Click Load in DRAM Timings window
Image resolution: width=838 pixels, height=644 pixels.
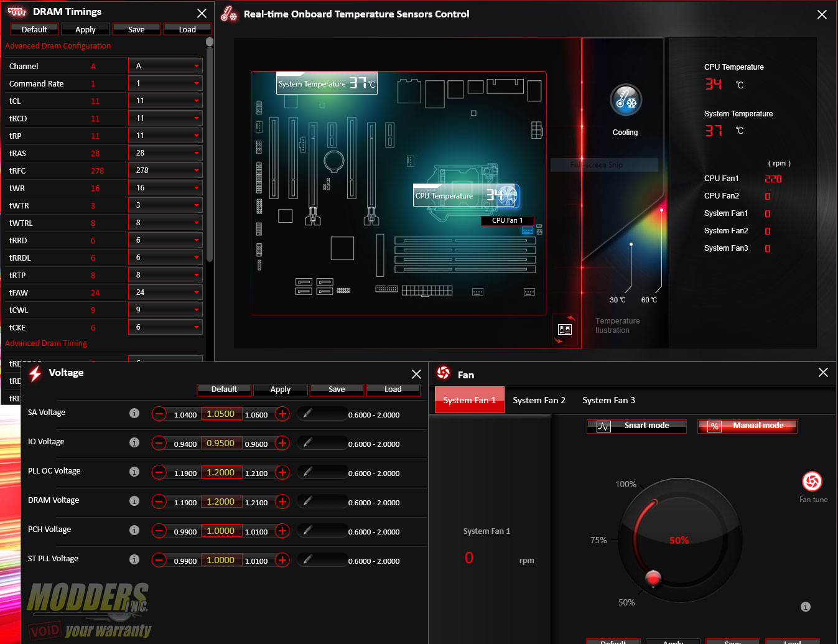pyautogui.click(x=188, y=29)
